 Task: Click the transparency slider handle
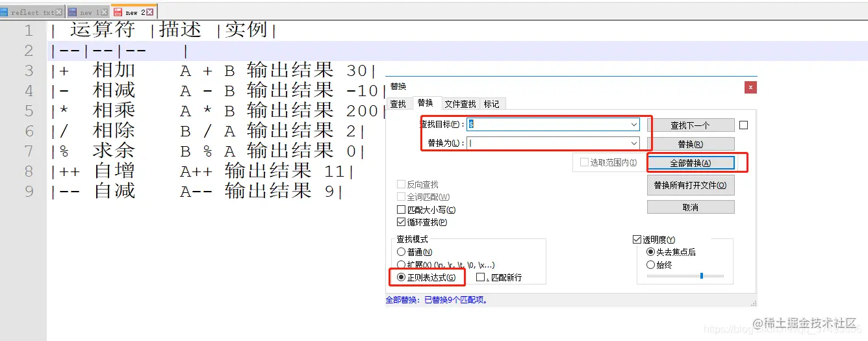tap(702, 276)
